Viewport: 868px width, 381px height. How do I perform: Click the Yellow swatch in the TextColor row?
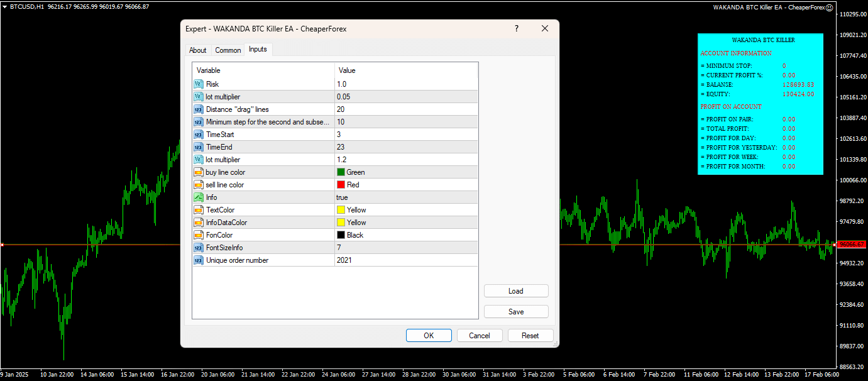[x=341, y=210]
